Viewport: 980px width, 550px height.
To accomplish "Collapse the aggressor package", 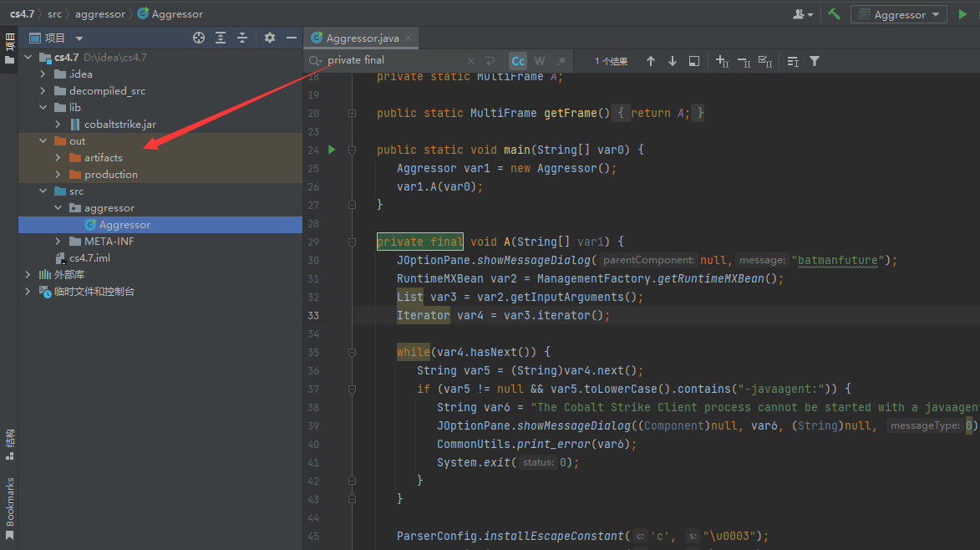I will [x=58, y=207].
